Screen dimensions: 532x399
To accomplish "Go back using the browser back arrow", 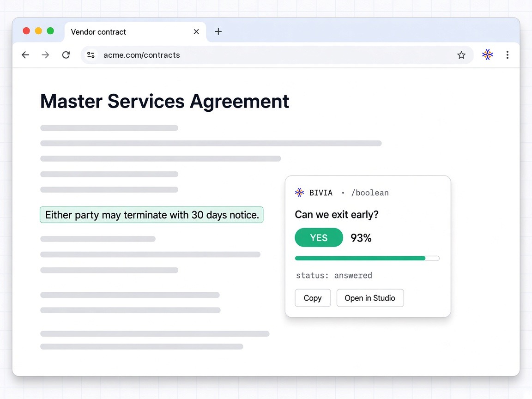I will point(25,55).
